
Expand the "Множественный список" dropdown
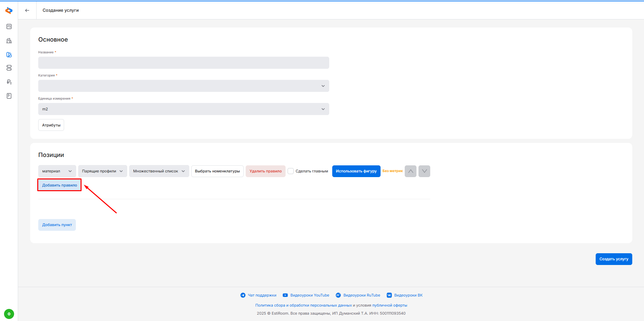coord(159,171)
